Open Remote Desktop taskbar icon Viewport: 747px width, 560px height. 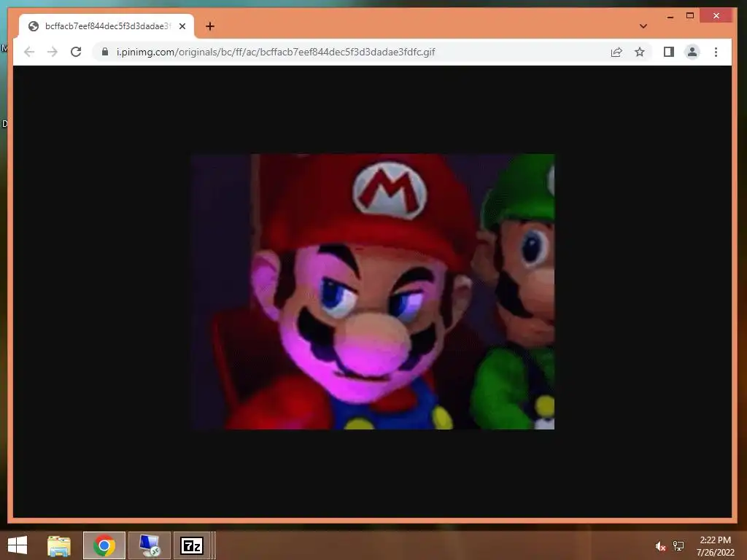click(x=149, y=545)
